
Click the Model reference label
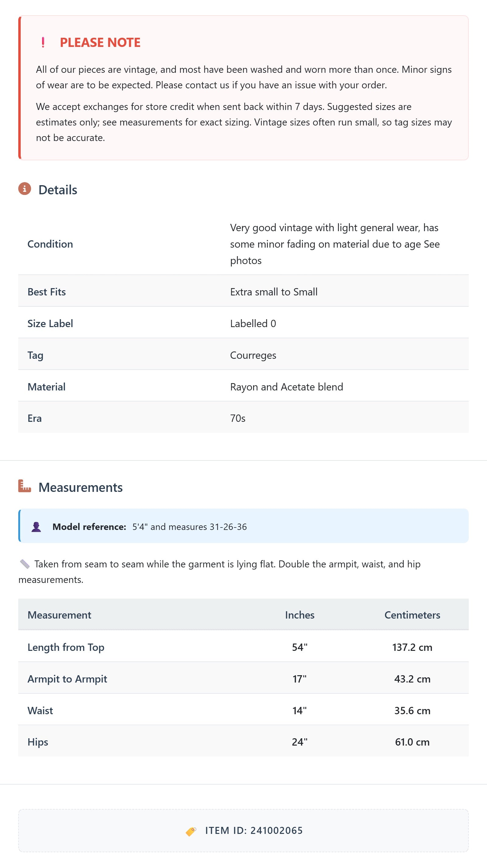pyautogui.click(x=89, y=527)
